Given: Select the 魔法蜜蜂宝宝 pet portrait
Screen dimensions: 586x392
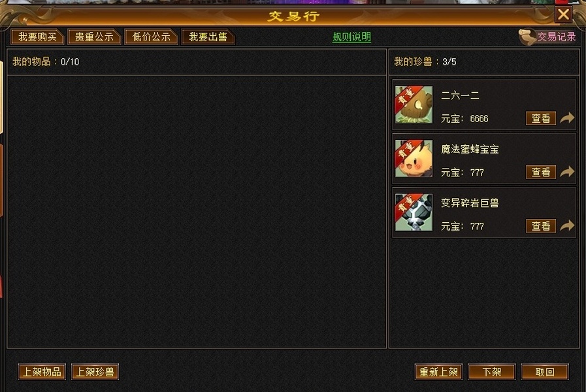Looking at the screenshot, I should point(414,159).
